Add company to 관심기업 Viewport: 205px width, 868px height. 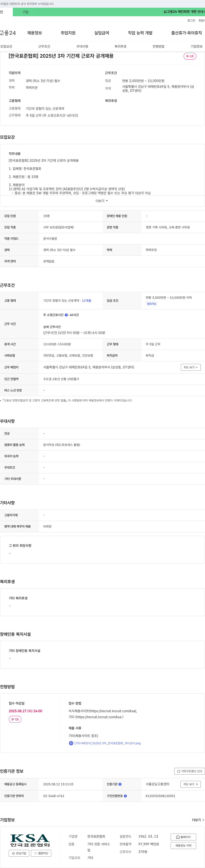pyautogui.click(x=19, y=853)
